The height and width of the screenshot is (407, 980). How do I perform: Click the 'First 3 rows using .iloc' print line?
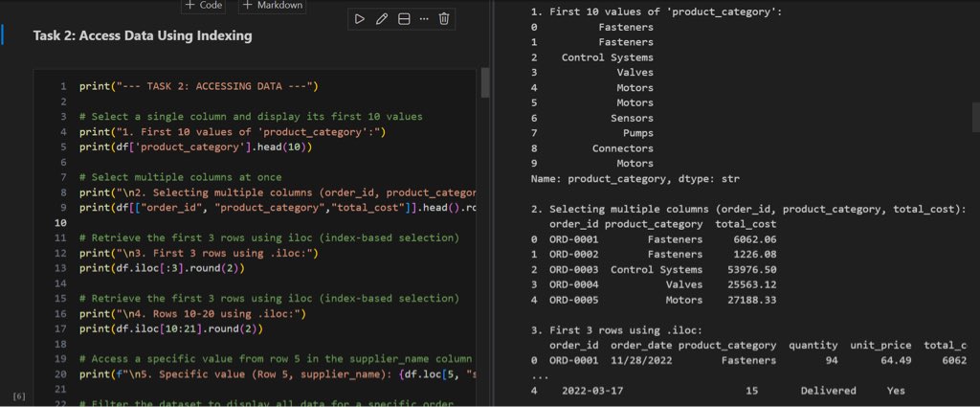(199, 253)
